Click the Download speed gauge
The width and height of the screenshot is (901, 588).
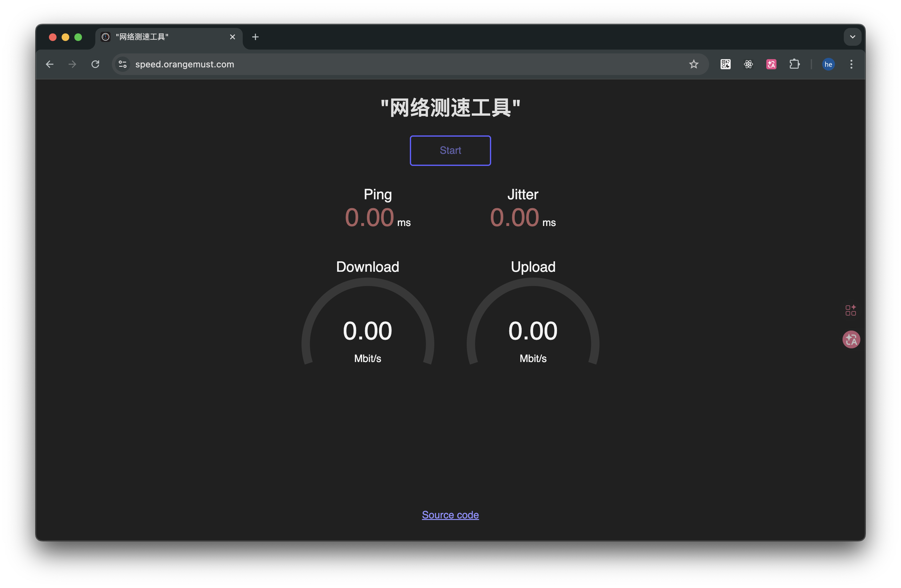point(368,330)
